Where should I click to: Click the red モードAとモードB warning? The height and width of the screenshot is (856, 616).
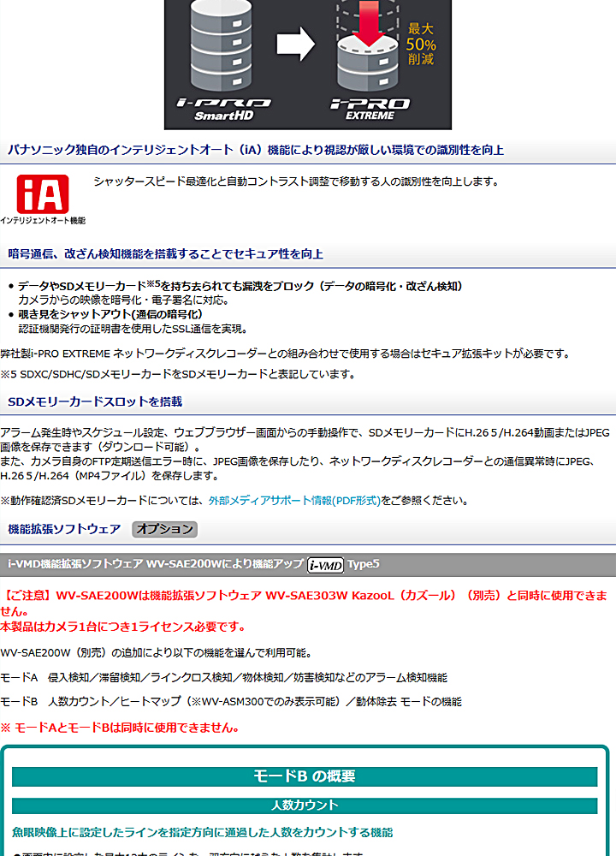pos(120,728)
